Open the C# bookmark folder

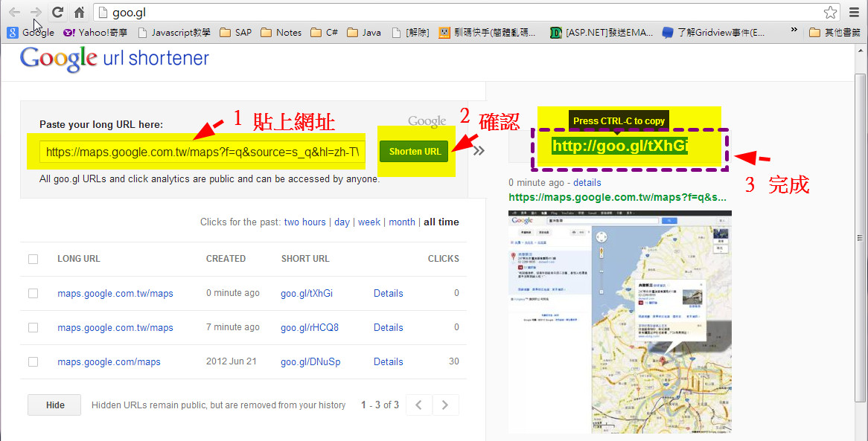click(324, 33)
